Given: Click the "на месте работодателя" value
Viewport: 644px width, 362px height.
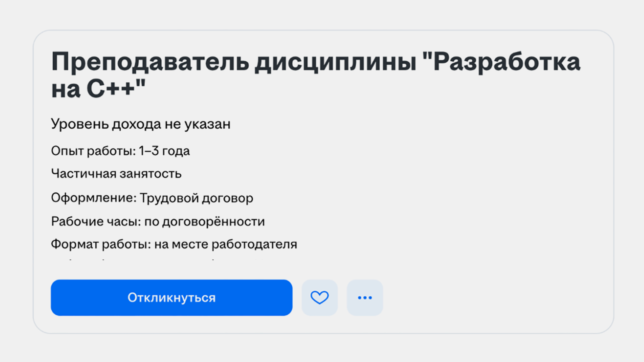Looking at the screenshot, I should (225, 244).
